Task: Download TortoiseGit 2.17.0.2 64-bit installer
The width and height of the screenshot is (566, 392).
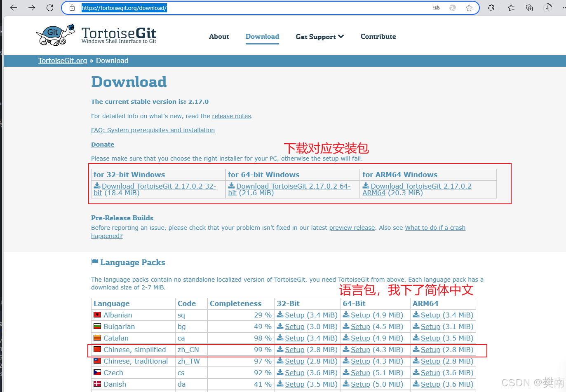Action: 289,189
